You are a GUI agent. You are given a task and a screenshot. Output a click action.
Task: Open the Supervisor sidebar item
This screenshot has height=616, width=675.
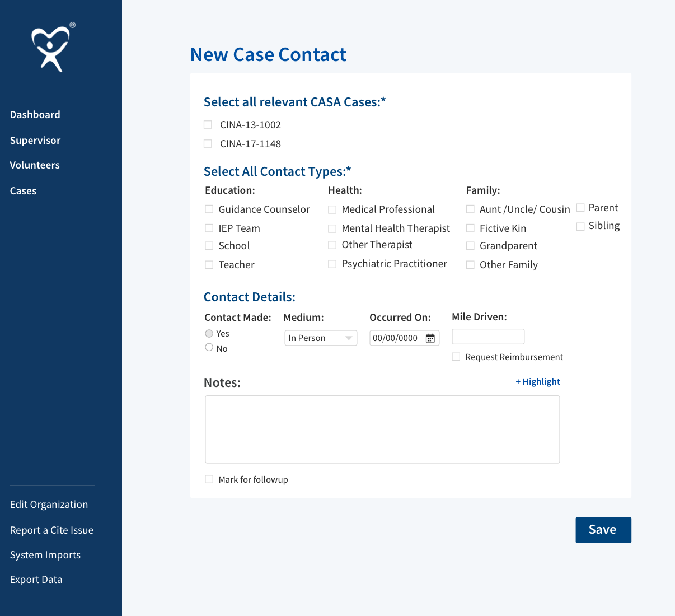35,140
